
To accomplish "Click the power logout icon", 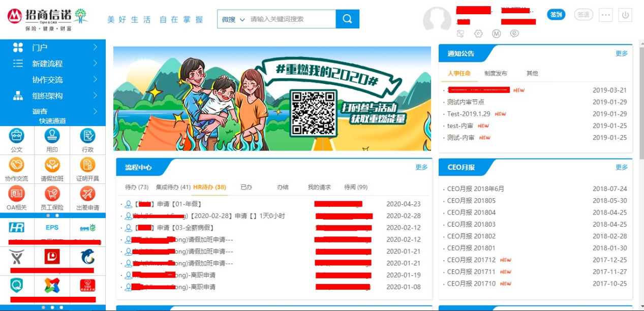I will pos(625,15).
